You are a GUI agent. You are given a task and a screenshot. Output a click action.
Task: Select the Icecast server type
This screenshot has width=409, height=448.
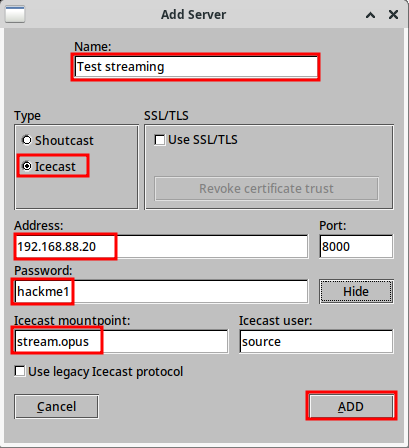(49, 166)
